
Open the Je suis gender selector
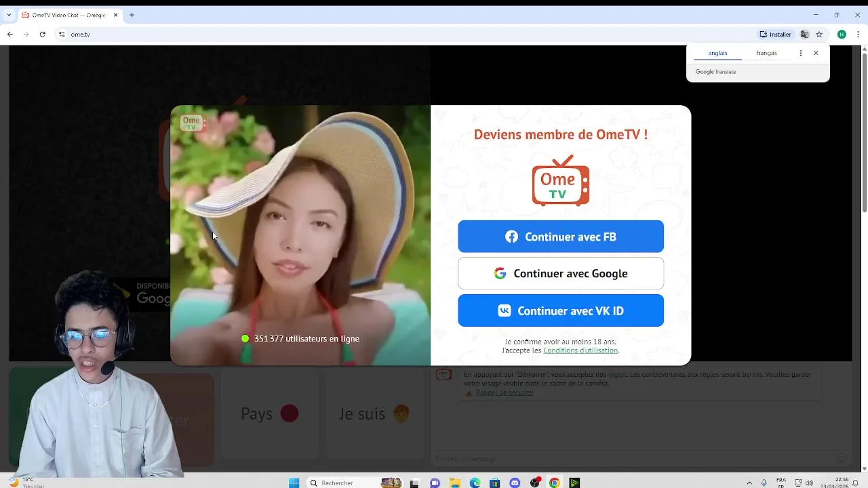click(x=375, y=413)
